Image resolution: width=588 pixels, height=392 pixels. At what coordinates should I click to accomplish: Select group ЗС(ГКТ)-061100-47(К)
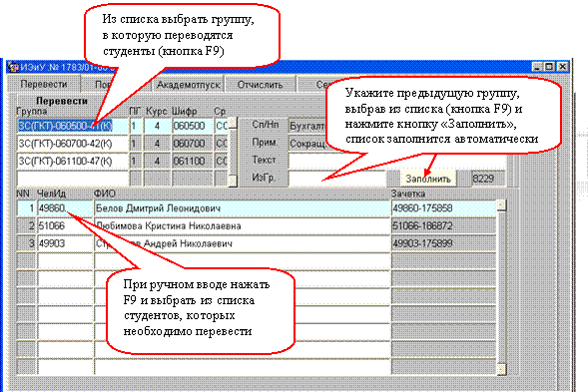pyautogui.click(x=73, y=162)
